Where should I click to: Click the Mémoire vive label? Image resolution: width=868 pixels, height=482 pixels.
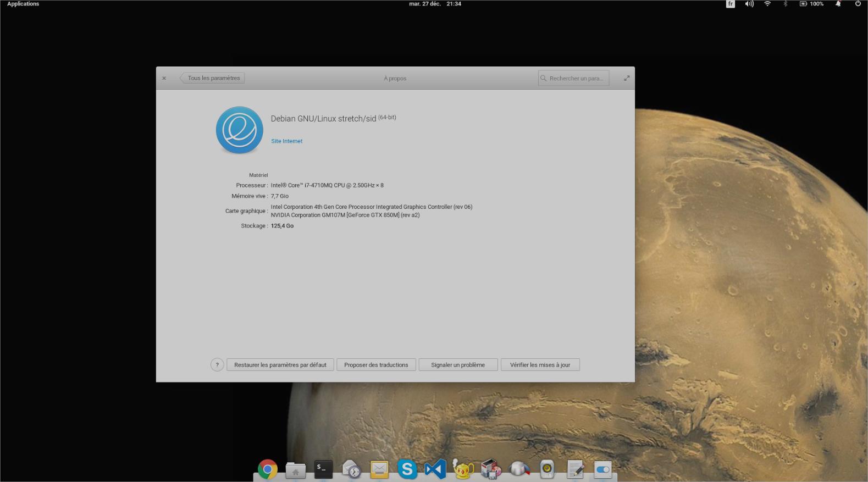(x=250, y=196)
